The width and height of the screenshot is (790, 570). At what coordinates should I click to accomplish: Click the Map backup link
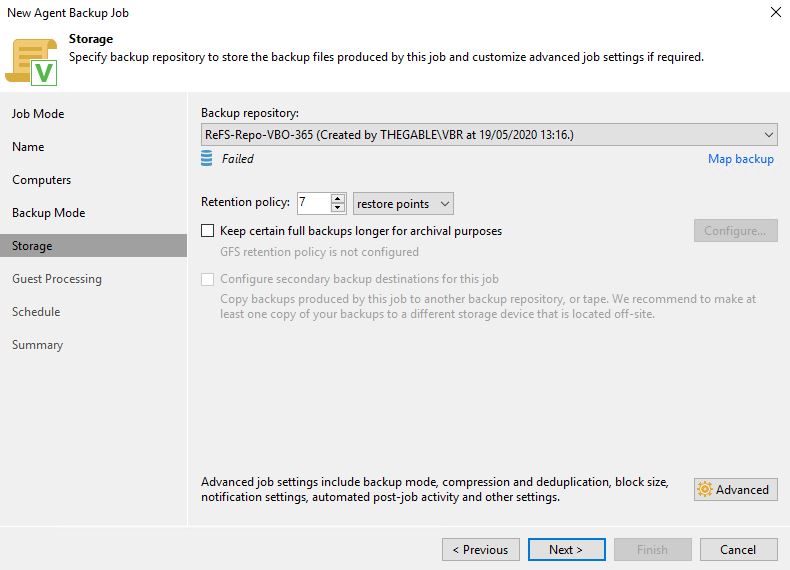coord(741,159)
